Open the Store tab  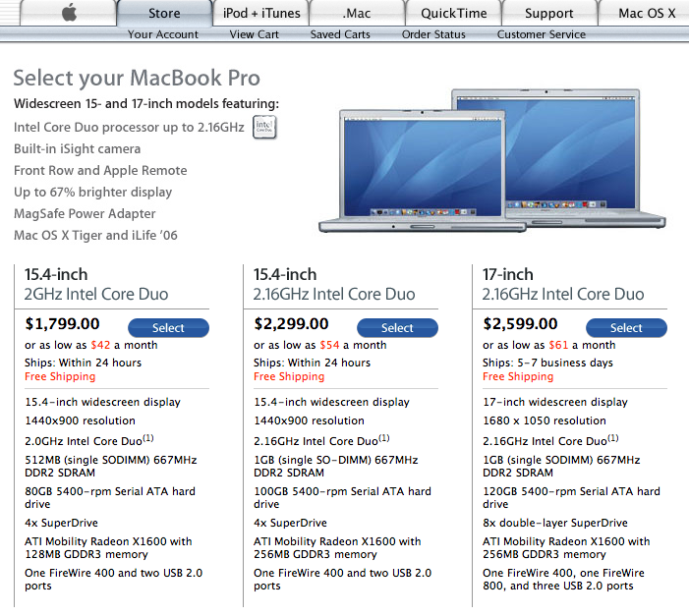point(164,13)
